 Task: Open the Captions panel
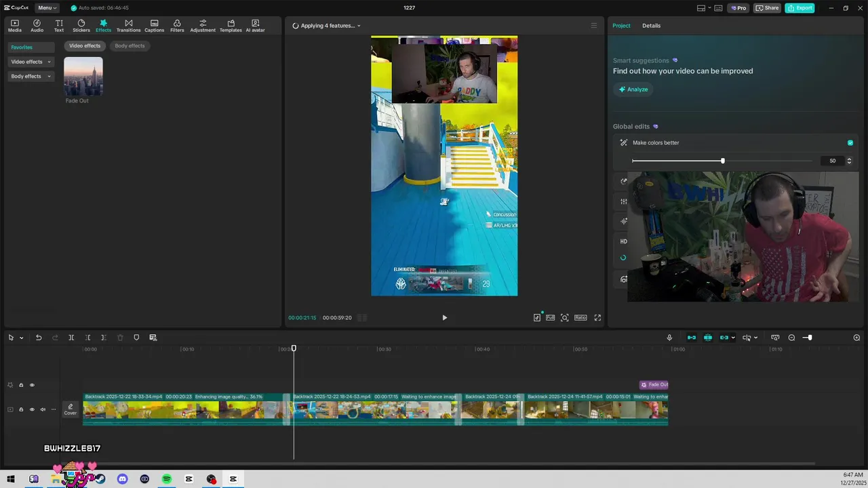click(x=154, y=26)
